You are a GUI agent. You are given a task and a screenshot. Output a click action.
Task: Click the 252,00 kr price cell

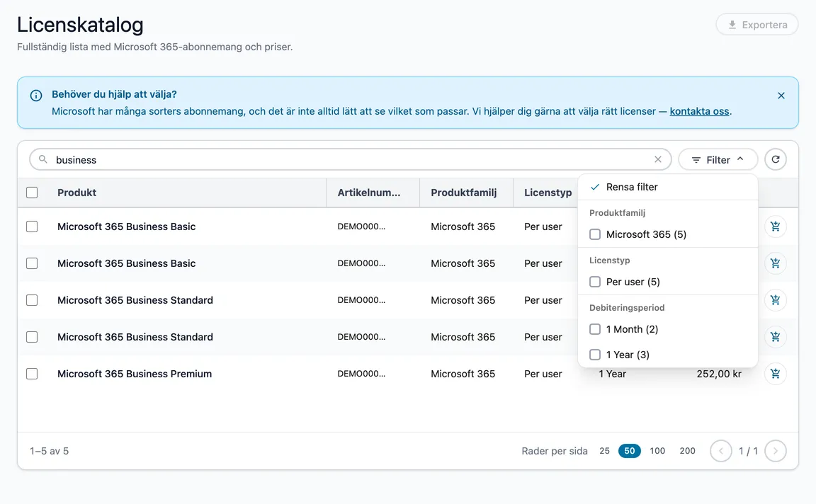[719, 374]
